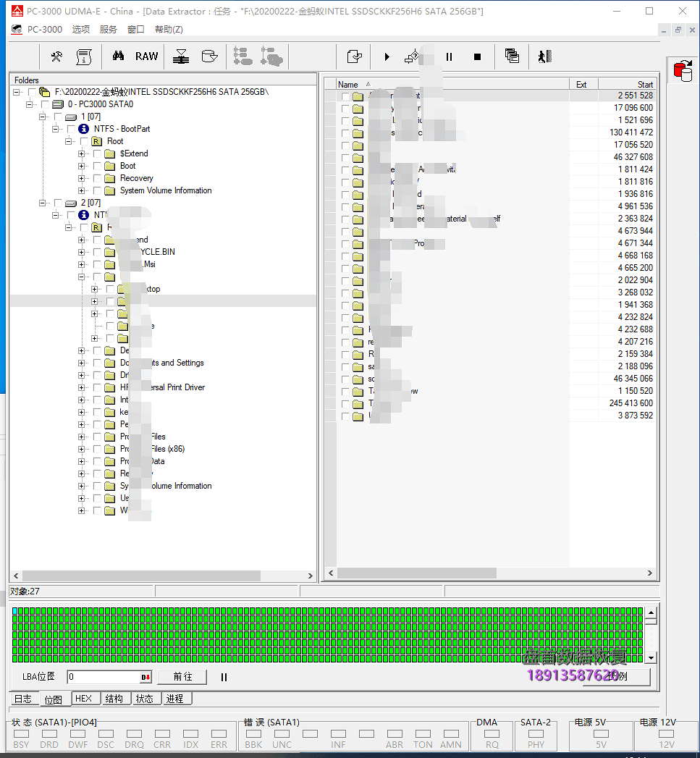700x758 pixels.
Task: Click the file list horizontal scrollbar
Action: [x=417, y=573]
